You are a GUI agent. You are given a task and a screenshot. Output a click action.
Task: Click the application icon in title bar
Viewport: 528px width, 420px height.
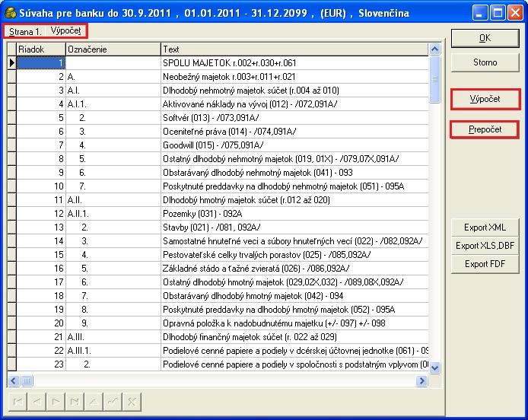point(11,13)
